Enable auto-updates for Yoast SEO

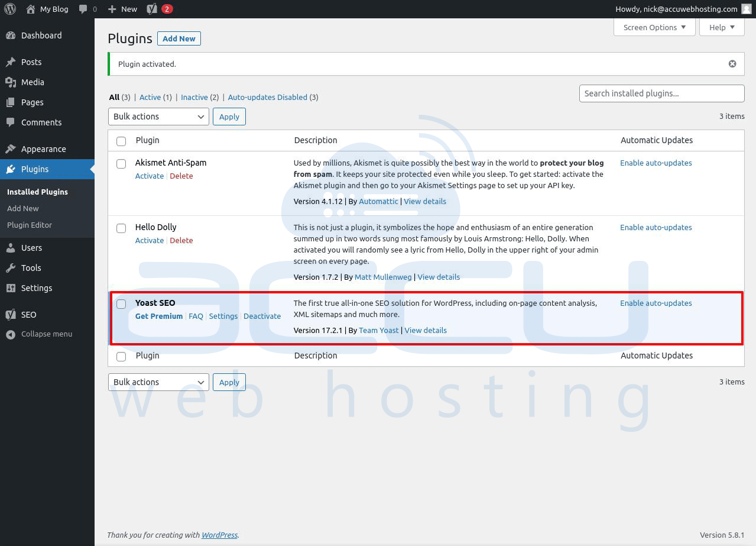pos(656,303)
